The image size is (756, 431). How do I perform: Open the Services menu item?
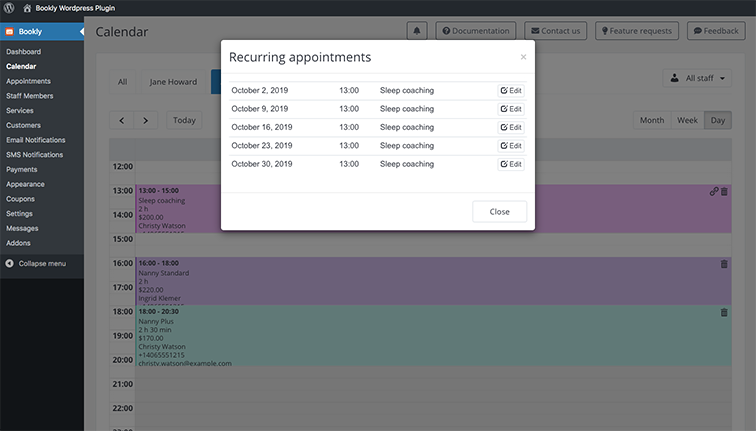coord(20,110)
